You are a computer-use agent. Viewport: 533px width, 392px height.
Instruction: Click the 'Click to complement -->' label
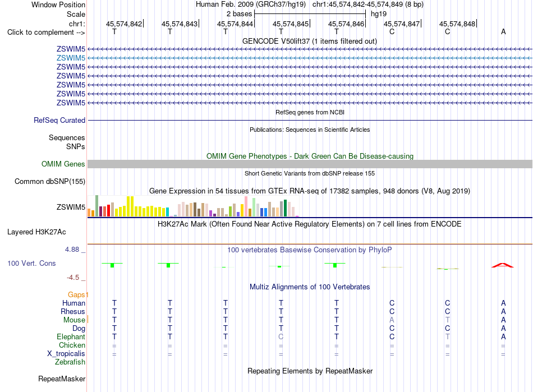[x=46, y=33]
